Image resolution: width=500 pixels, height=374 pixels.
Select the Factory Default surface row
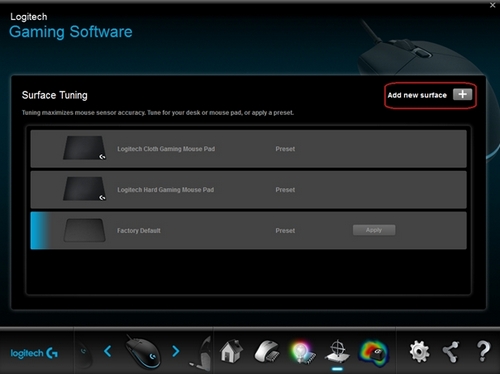click(x=248, y=230)
